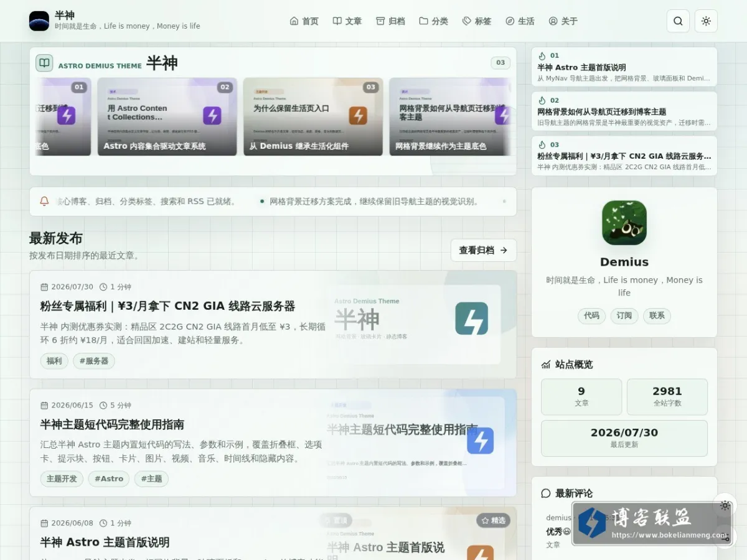Open the hot post 网格背景如何从导航页迁移到博客主题

point(624,111)
